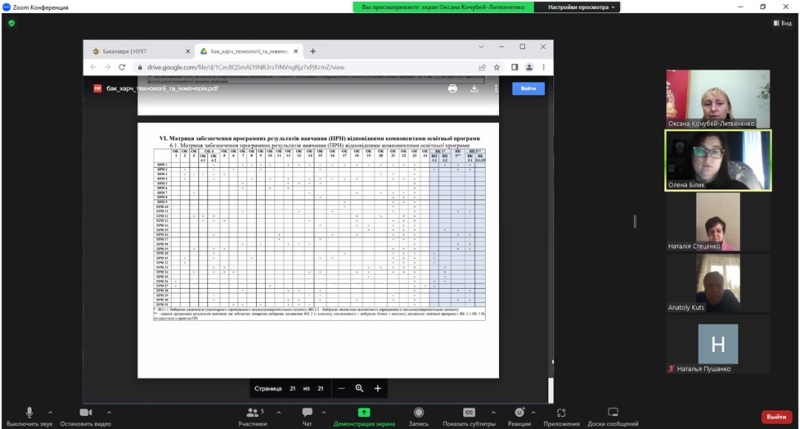Close the Бакалаври НУХТ tab

click(187, 51)
